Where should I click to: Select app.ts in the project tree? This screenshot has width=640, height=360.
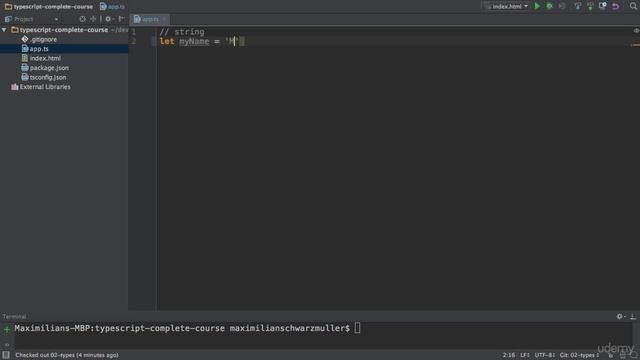pyautogui.click(x=39, y=49)
